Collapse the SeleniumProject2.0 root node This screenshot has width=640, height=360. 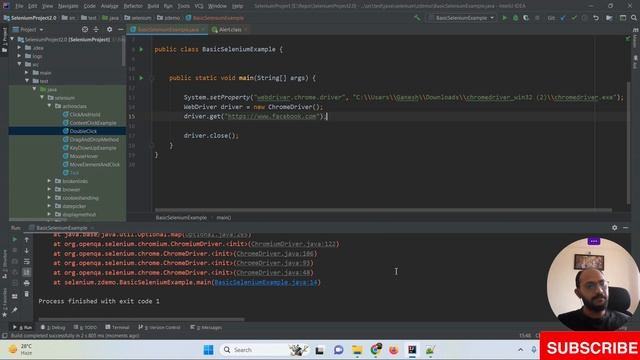pyautogui.click(x=12, y=40)
